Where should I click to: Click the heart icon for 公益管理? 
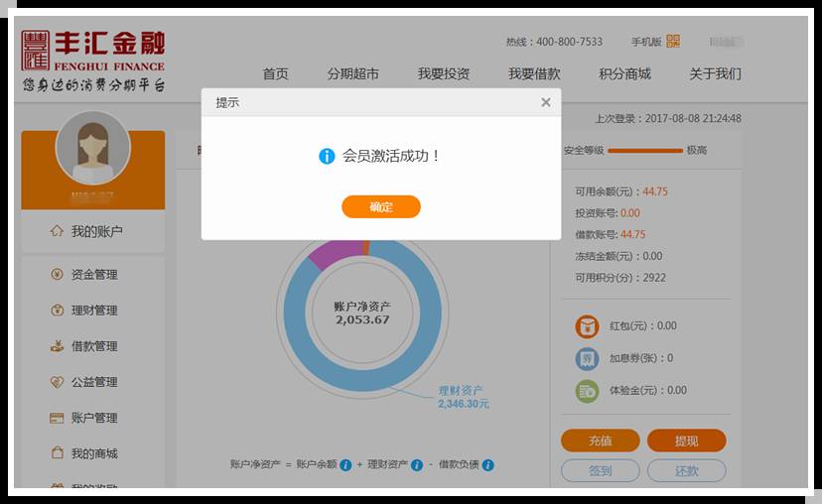tap(57, 382)
